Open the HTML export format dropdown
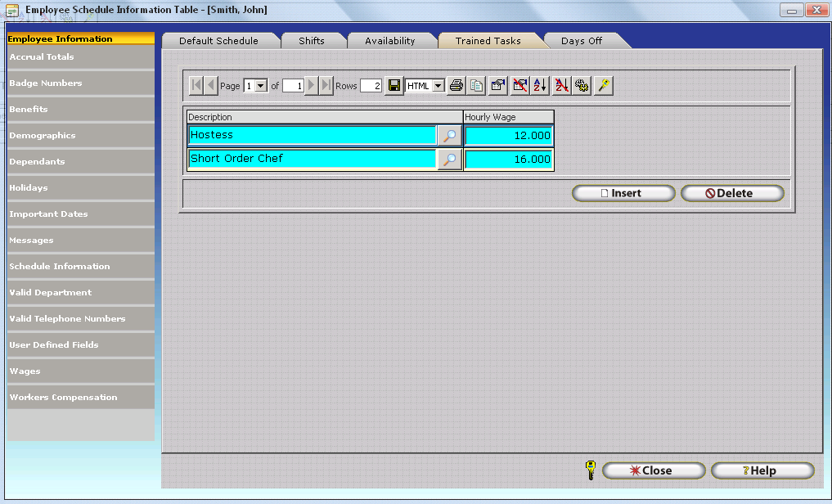Image resolution: width=832 pixels, height=504 pixels. coord(438,86)
